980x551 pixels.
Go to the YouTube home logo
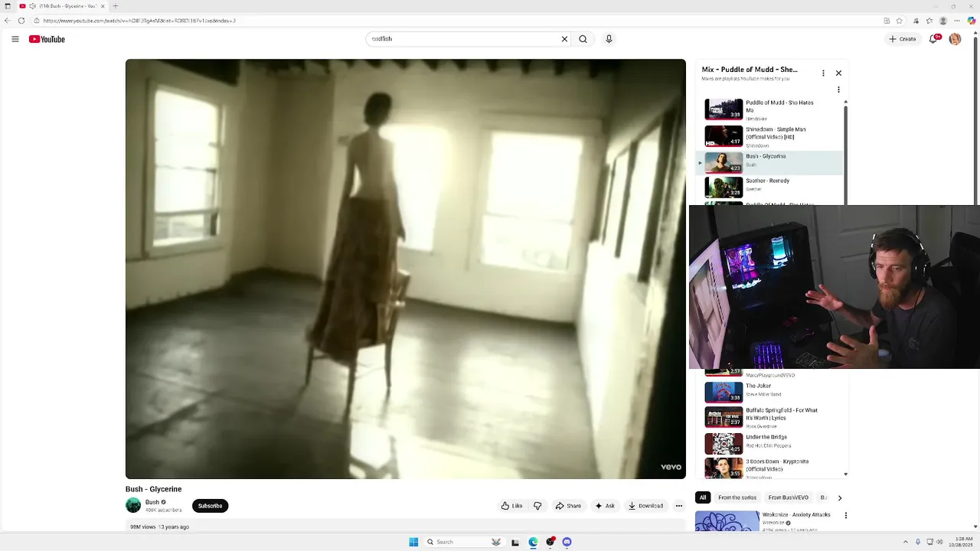point(47,39)
